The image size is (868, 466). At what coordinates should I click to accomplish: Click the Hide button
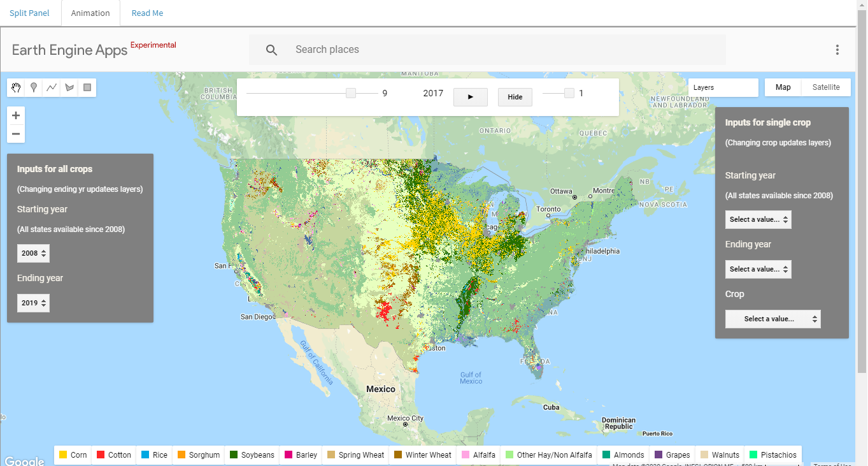(x=515, y=97)
